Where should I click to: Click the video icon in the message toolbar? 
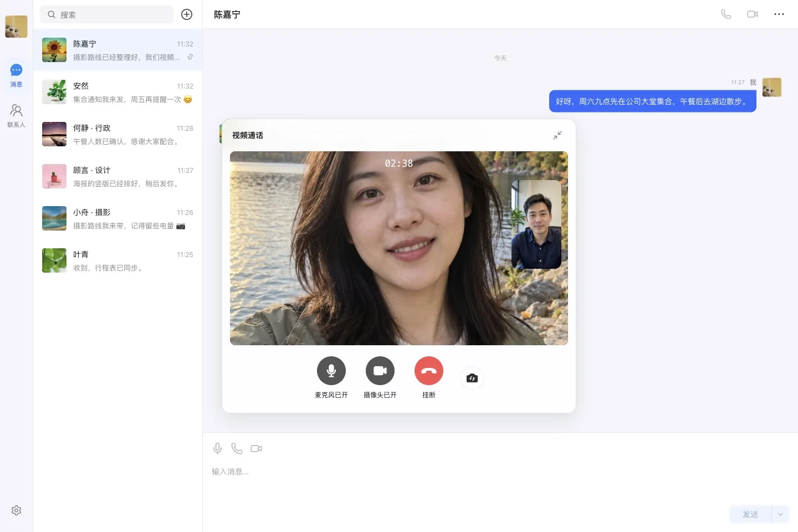coord(256,448)
